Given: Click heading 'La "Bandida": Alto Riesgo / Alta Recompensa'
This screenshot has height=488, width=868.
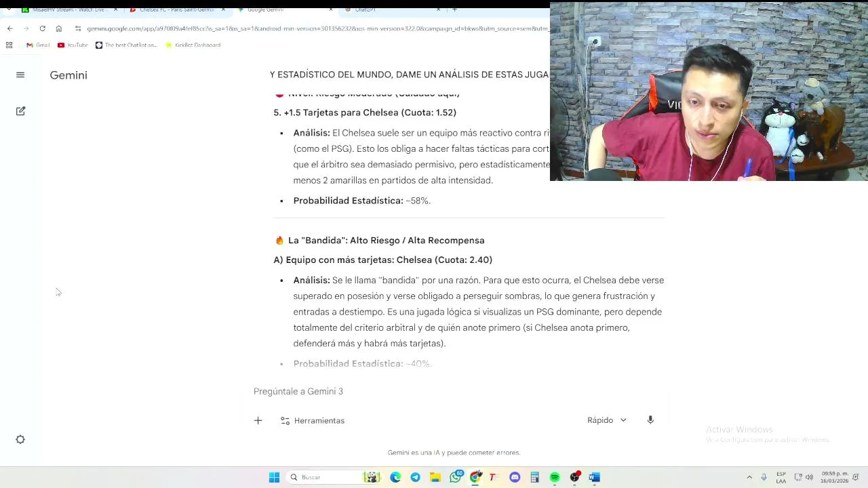Looking at the screenshot, I should [x=380, y=241].
